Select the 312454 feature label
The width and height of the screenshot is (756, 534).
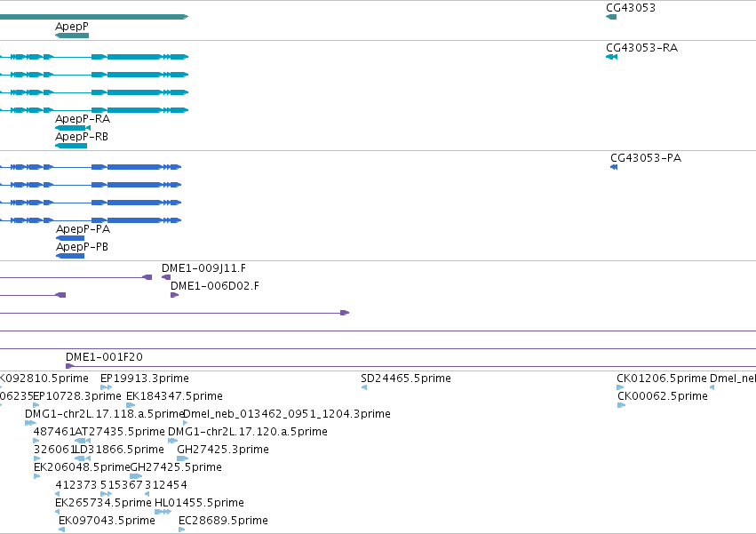[x=166, y=485]
